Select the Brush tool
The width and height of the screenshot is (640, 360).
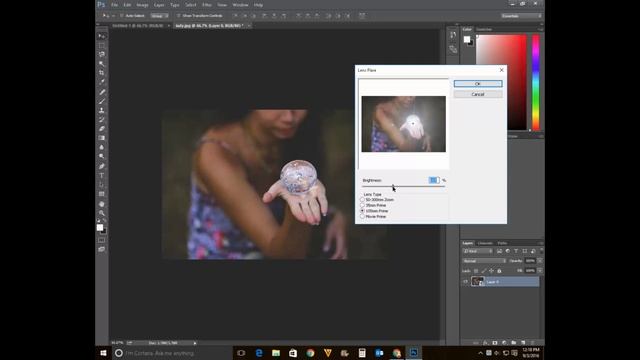pos(102,101)
